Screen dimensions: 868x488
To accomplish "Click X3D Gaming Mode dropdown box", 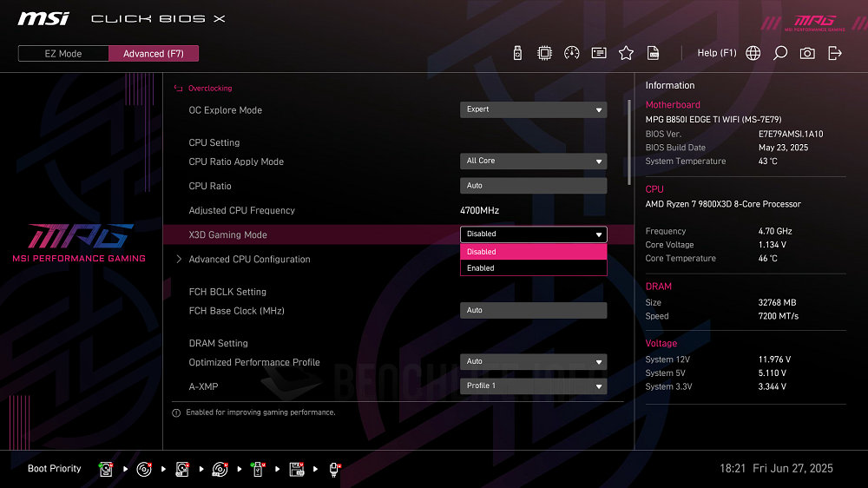I will pos(533,234).
